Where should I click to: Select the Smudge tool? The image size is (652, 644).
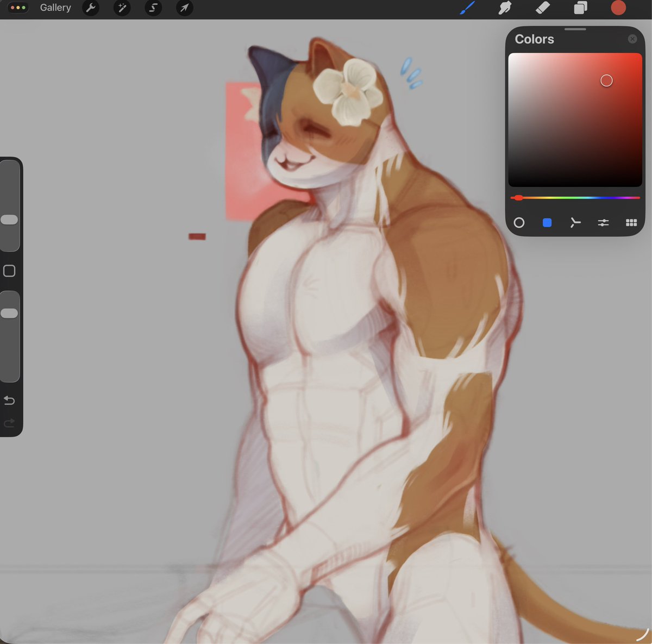(505, 8)
